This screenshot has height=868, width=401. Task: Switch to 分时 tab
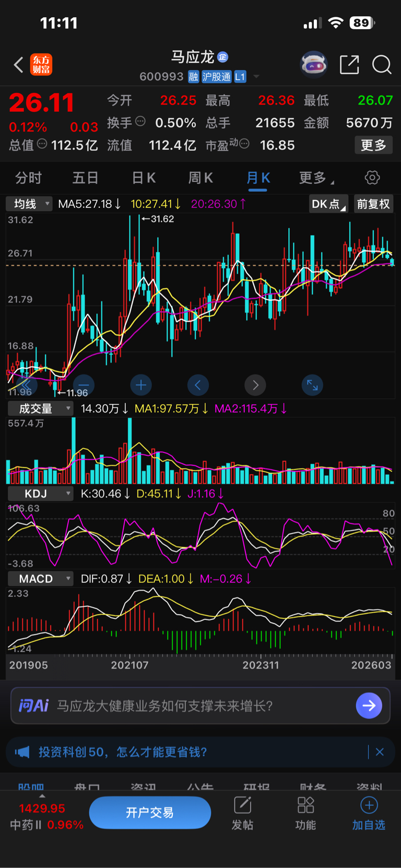pyautogui.click(x=28, y=178)
